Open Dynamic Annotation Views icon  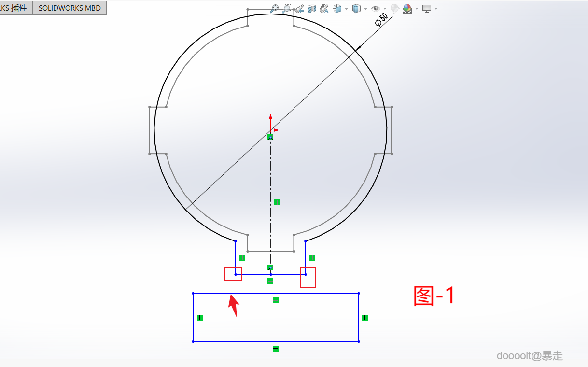click(x=324, y=8)
